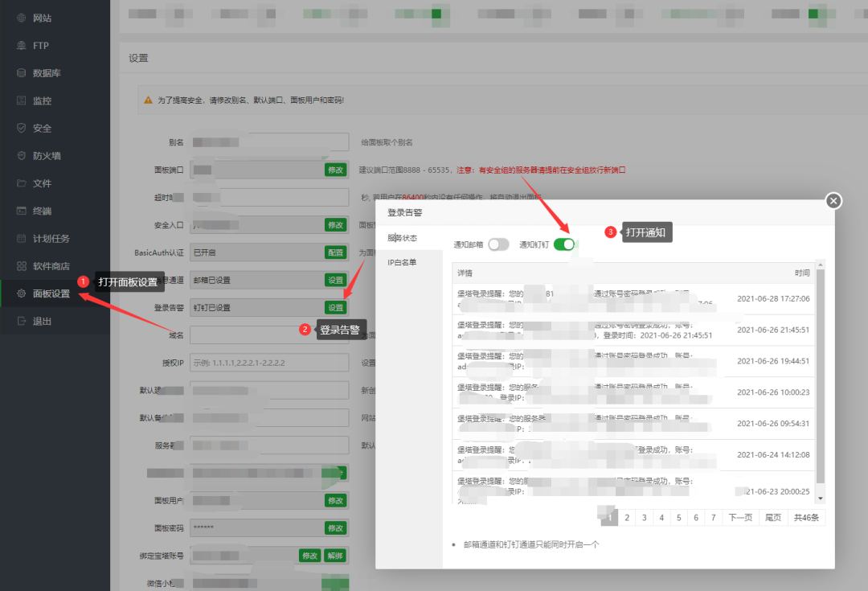Enable the 通知邮箱 toggle
Viewport: 868px width, 591px height.
(x=498, y=244)
